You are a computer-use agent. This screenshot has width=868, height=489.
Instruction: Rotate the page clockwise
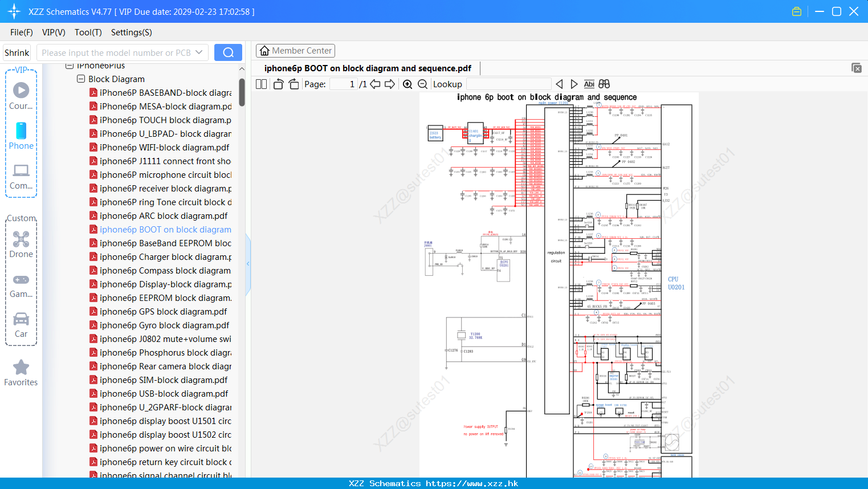294,84
